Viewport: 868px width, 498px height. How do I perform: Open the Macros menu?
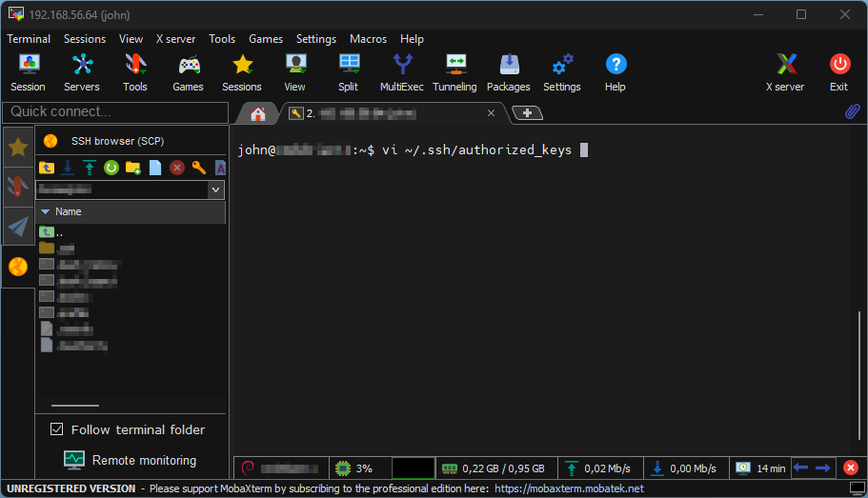(x=368, y=39)
